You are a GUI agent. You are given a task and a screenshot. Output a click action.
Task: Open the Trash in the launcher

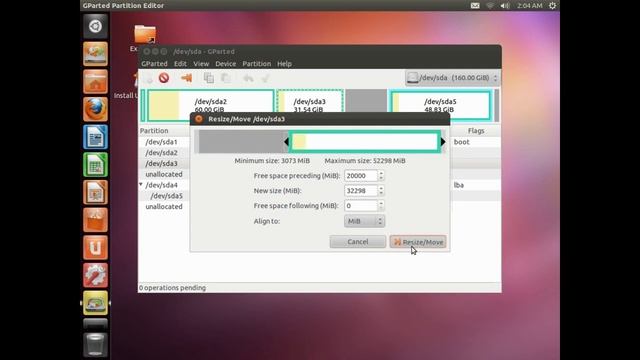tap(96, 344)
